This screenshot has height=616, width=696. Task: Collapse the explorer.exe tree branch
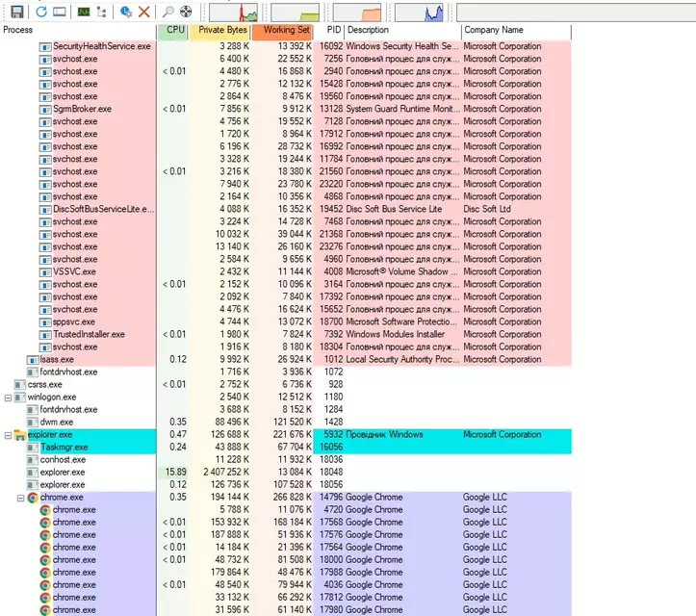[8, 435]
